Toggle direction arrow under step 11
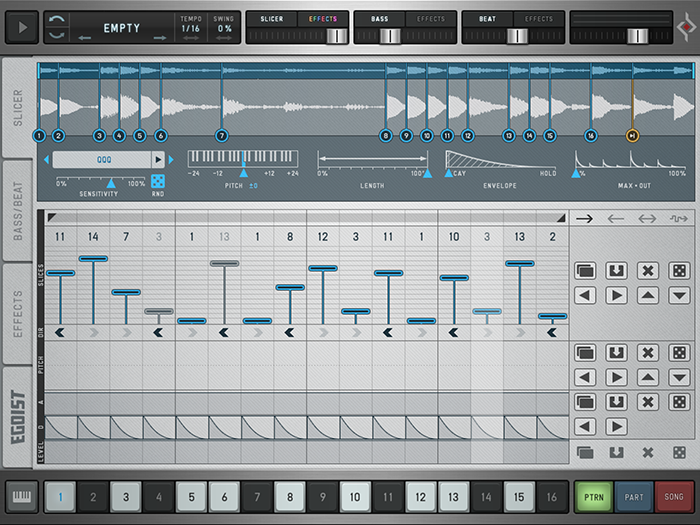Image resolution: width=700 pixels, height=525 pixels. coord(388,333)
